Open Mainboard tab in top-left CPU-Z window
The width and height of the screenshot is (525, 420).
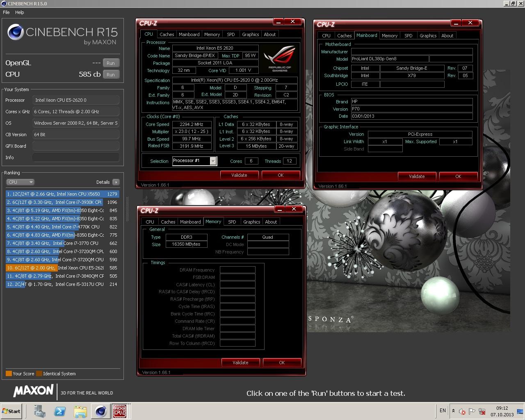point(189,34)
